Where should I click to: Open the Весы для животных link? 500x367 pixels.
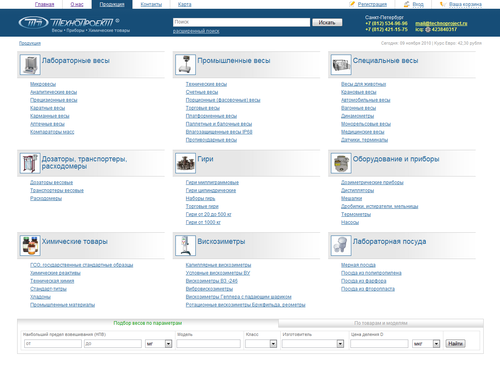point(363,84)
